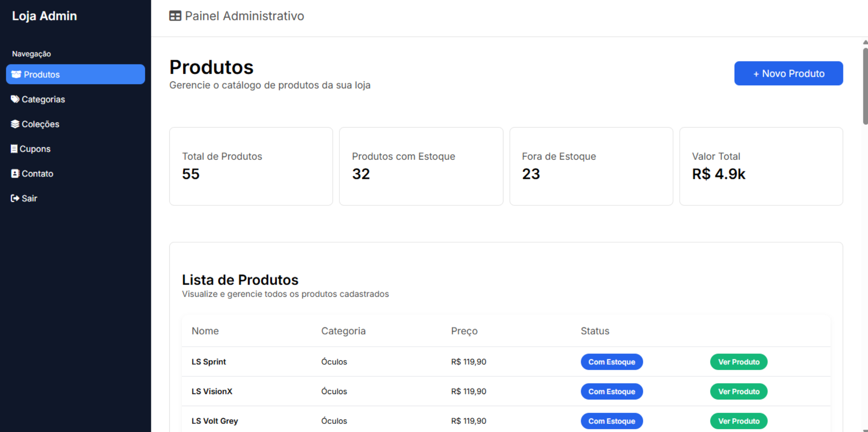
Task: Click the page vertical scrollbar thumb
Action: click(865, 85)
